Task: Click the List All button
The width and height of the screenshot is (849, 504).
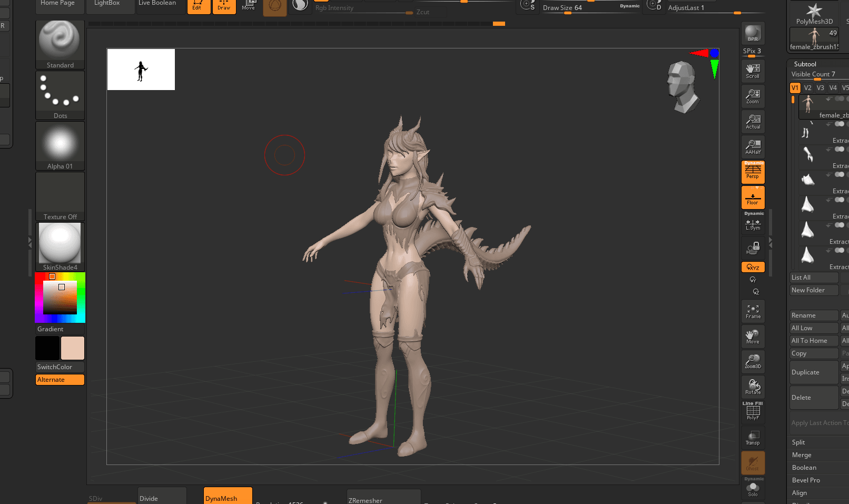Action: [x=814, y=278]
